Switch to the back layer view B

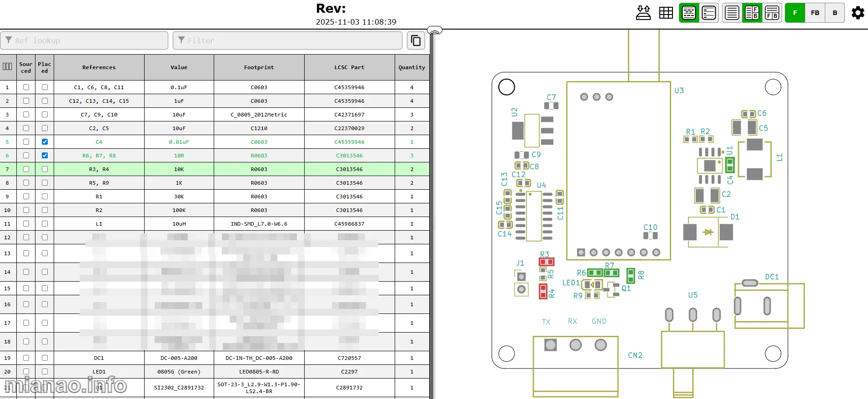[835, 13]
